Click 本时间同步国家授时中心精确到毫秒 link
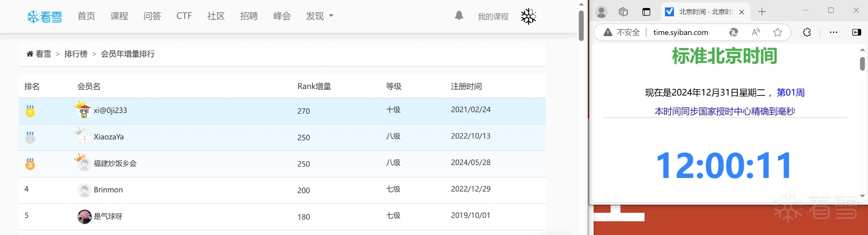Image resolution: width=868 pixels, height=235 pixels. [725, 111]
